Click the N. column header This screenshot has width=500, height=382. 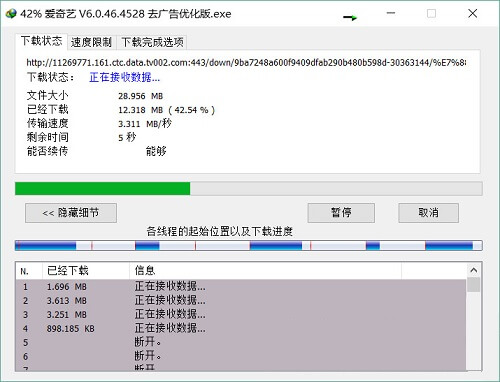coord(29,271)
